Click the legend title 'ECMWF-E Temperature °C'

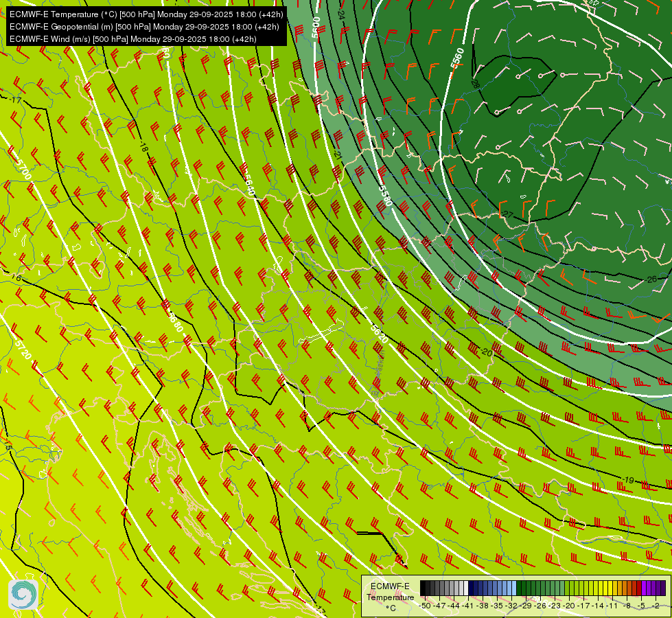pyautogui.click(x=391, y=597)
